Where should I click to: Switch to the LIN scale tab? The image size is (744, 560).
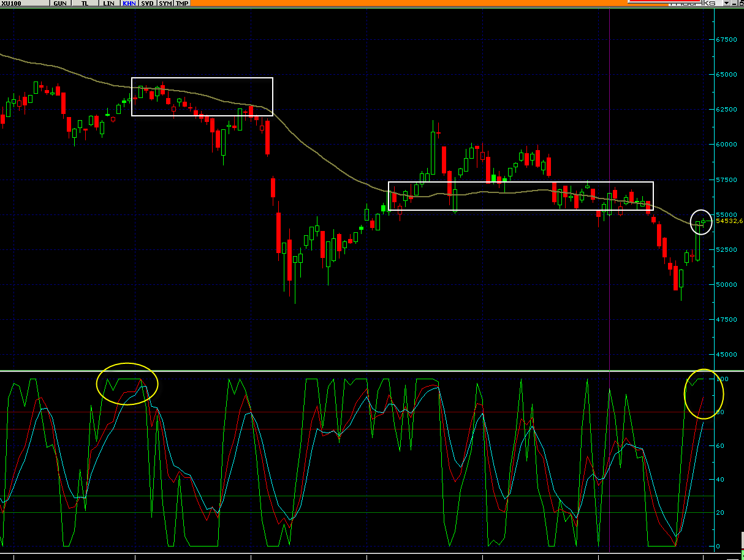(108, 3)
